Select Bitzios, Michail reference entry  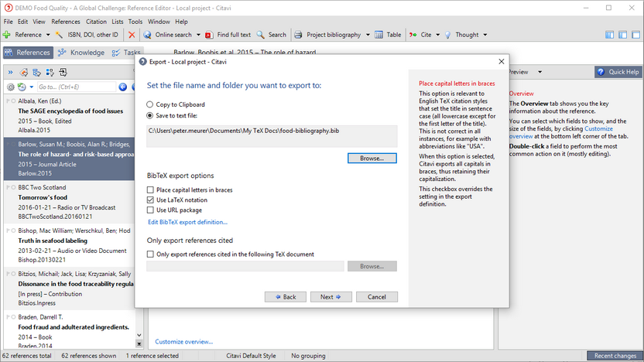(70, 289)
